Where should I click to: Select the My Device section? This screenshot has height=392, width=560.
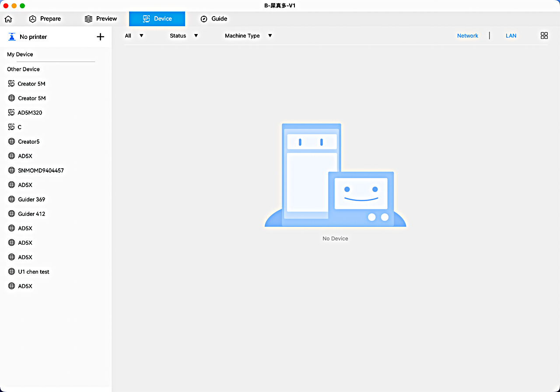(20, 54)
